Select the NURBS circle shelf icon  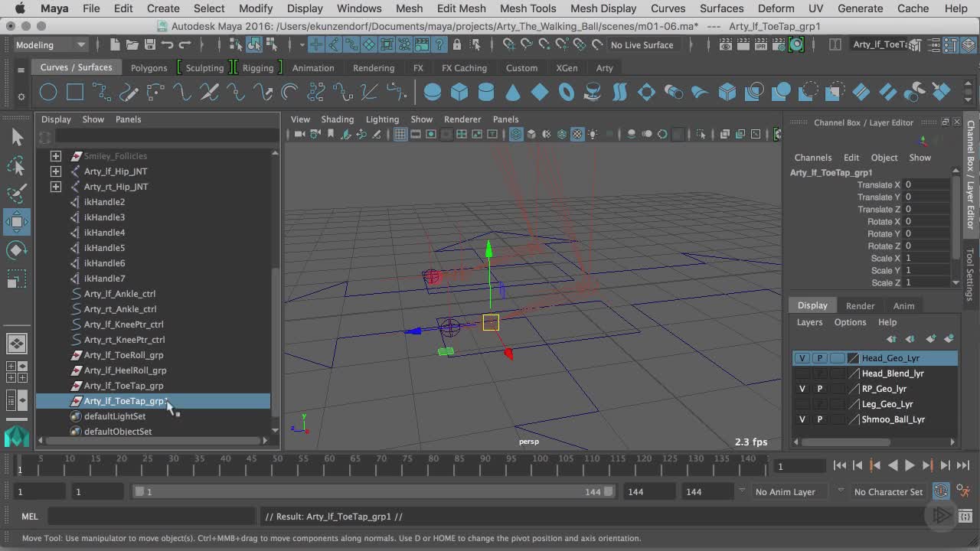tap(48, 93)
